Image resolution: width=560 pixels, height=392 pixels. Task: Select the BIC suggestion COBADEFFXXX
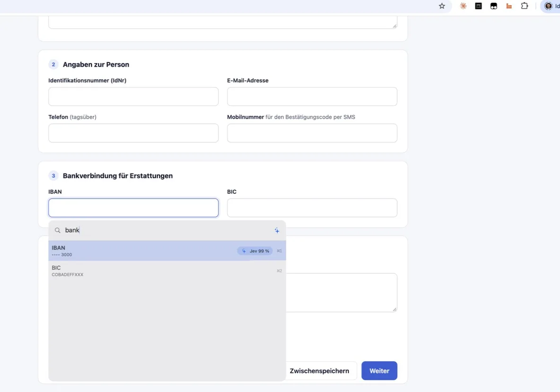tap(167, 270)
